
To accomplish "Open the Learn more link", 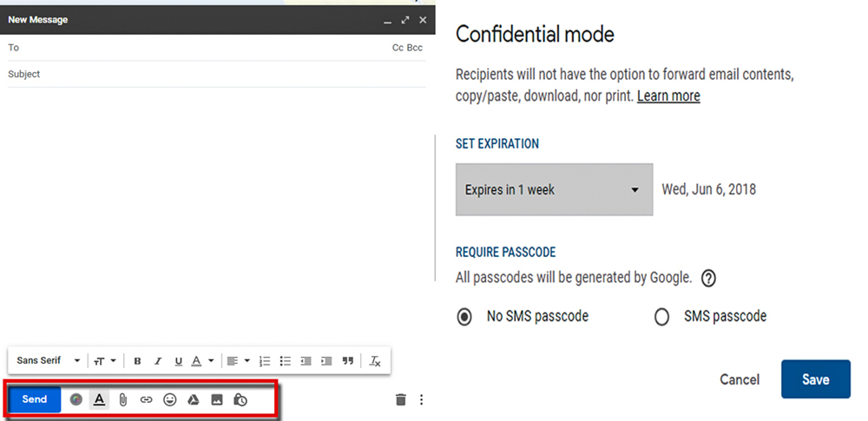I will click(668, 96).
